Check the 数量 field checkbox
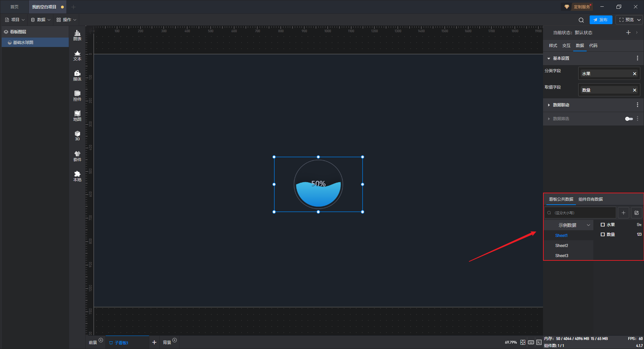This screenshot has width=644, height=349. [603, 235]
